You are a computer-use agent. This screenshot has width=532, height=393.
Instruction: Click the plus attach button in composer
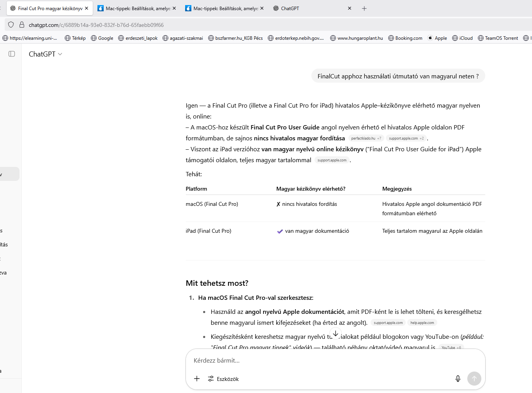tap(197, 379)
